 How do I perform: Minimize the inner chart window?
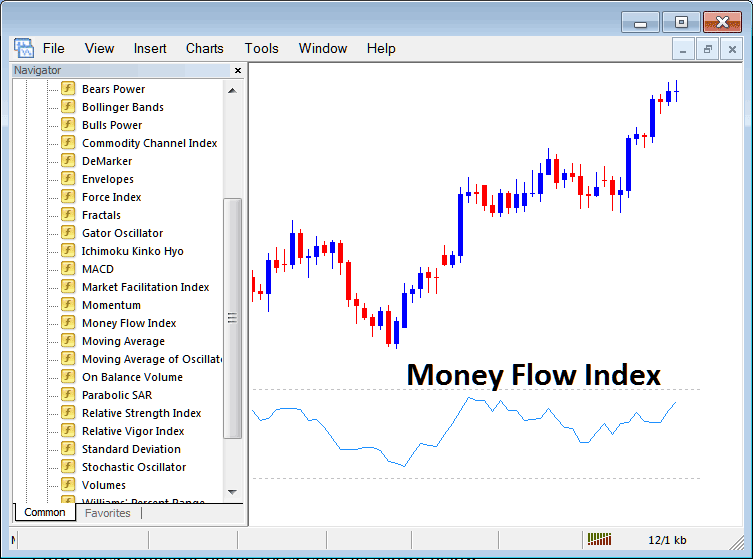pos(683,49)
